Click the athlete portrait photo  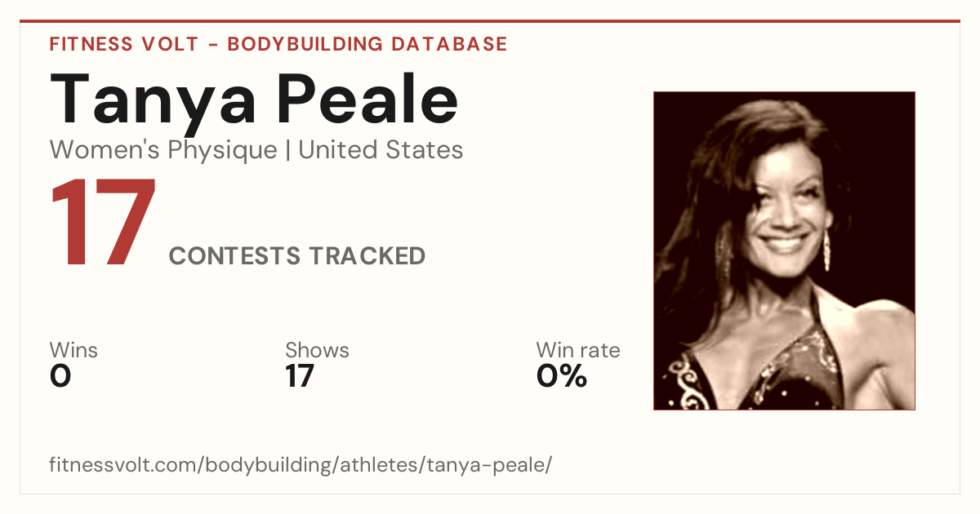coord(784,250)
